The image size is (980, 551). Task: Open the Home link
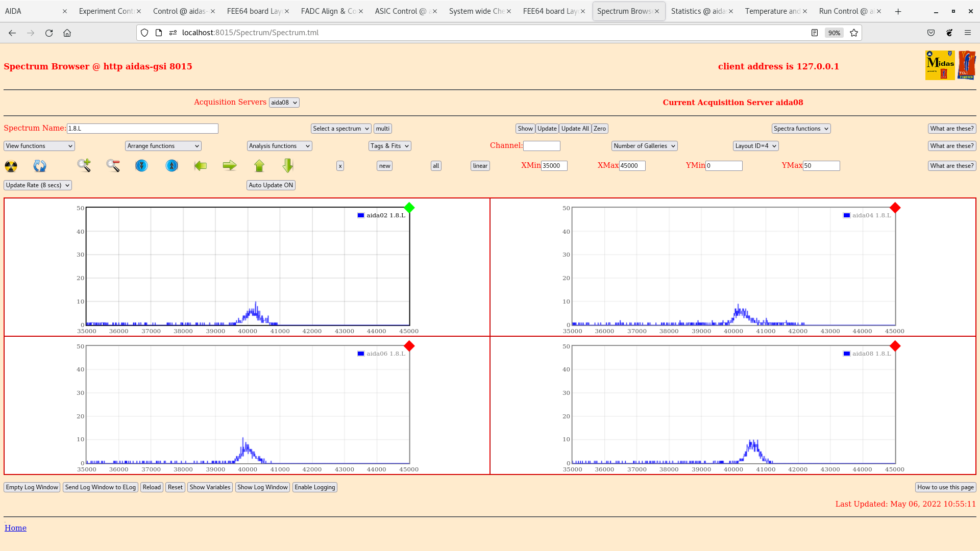pos(15,528)
